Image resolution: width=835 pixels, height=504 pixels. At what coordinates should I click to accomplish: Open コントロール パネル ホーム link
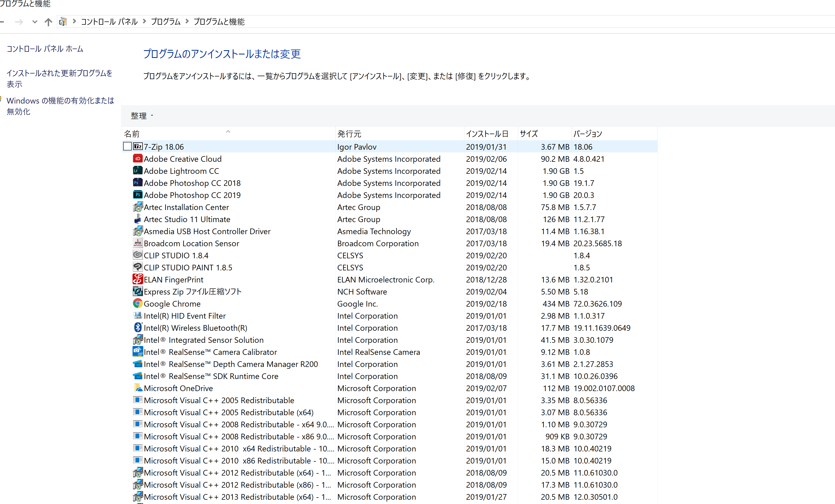click(x=45, y=49)
